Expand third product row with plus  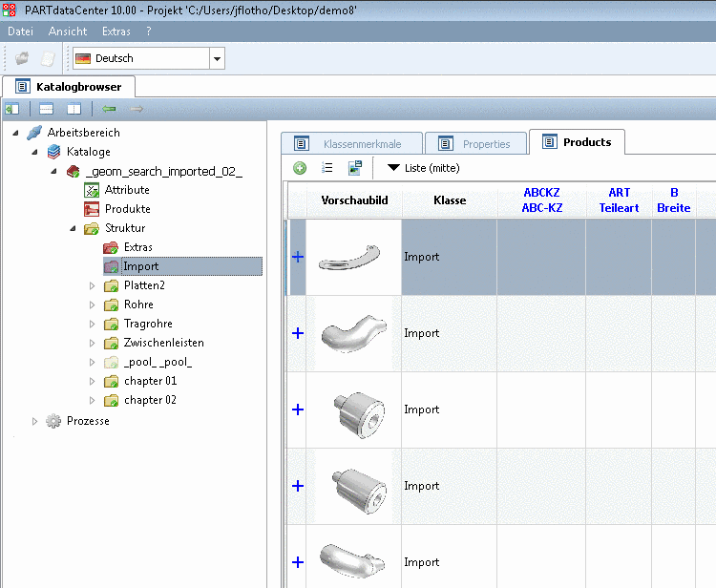[298, 409]
